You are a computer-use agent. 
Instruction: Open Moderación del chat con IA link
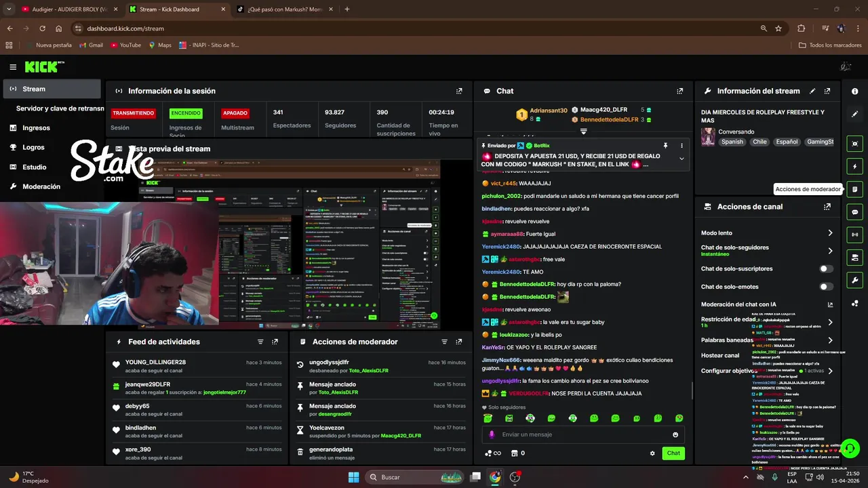pos(830,305)
